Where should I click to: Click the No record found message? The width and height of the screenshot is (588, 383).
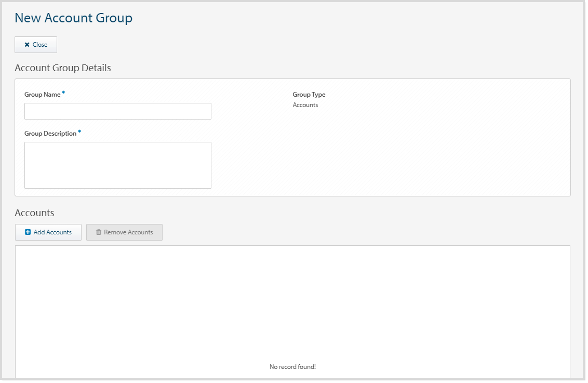point(292,366)
